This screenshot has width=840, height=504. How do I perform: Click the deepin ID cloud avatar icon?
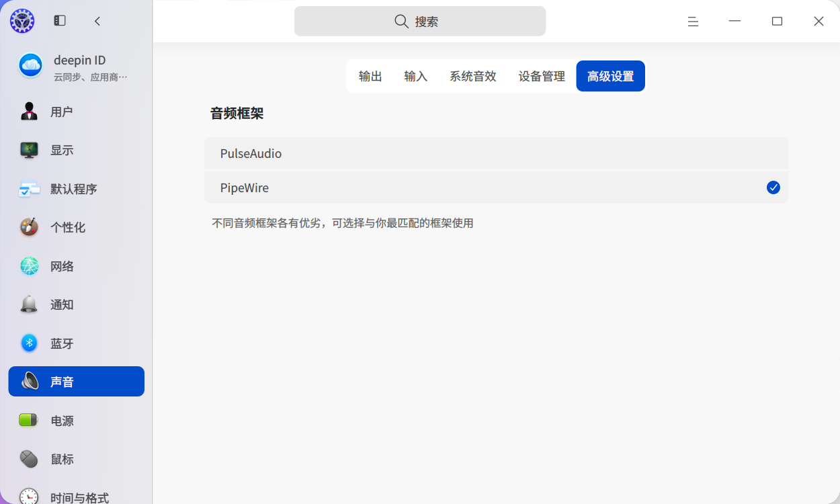pyautogui.click(x=30, y=66)
